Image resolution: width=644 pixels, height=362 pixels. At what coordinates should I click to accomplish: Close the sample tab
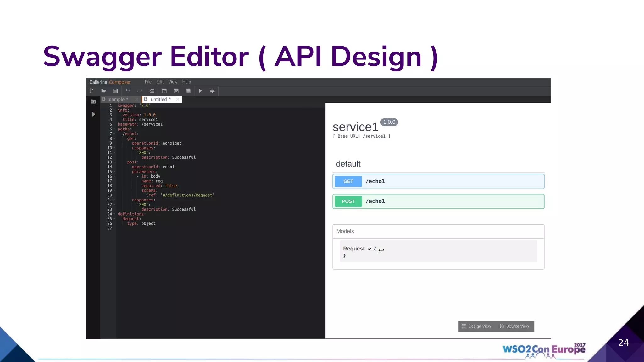[x=136, y=99]
